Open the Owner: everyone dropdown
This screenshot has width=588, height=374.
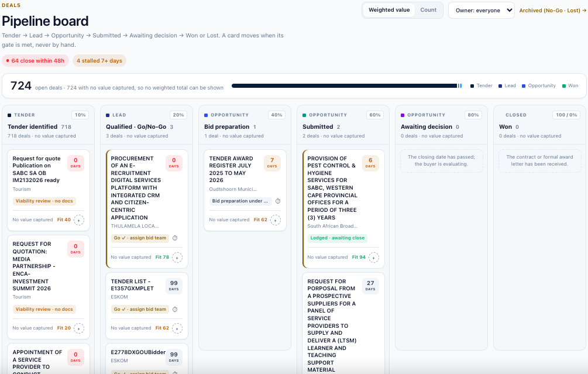point(481,11)
